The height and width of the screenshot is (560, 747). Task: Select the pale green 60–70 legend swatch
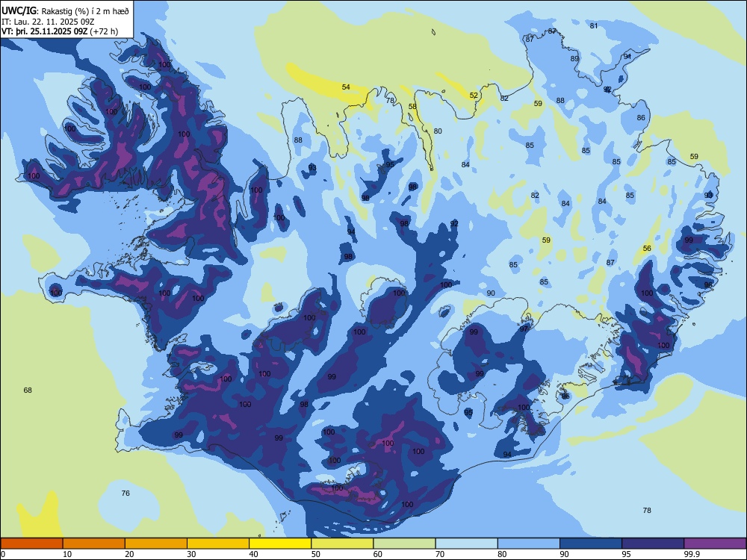(404, 544)
